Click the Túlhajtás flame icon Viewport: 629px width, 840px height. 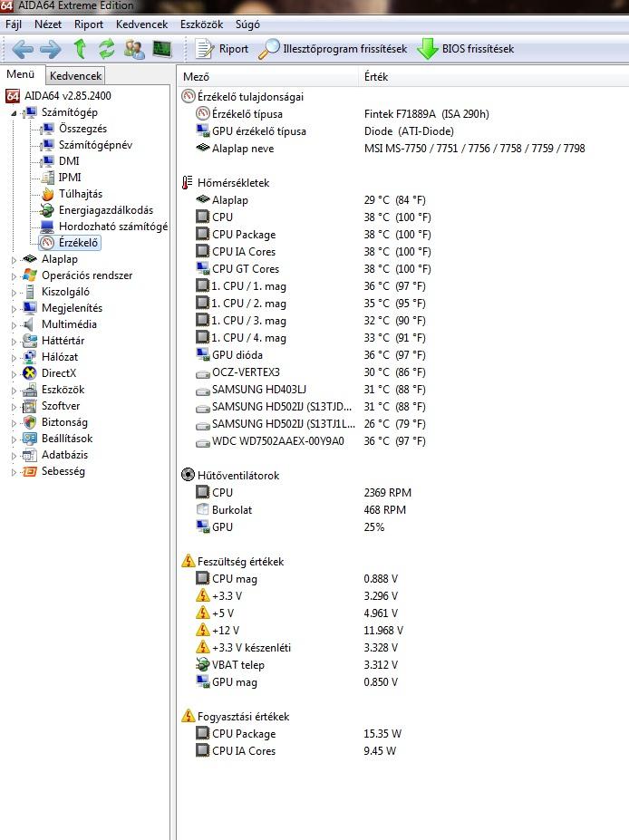(48, 194)
